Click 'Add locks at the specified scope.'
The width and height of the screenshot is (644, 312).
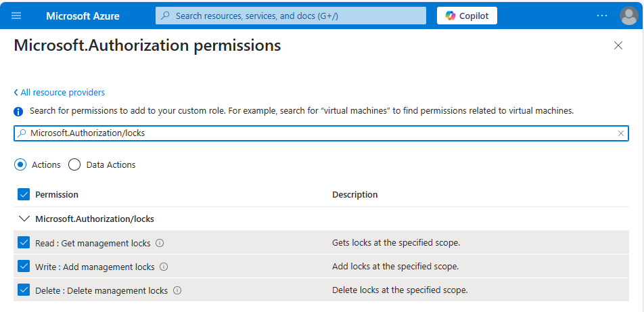[x=395, y=267]
